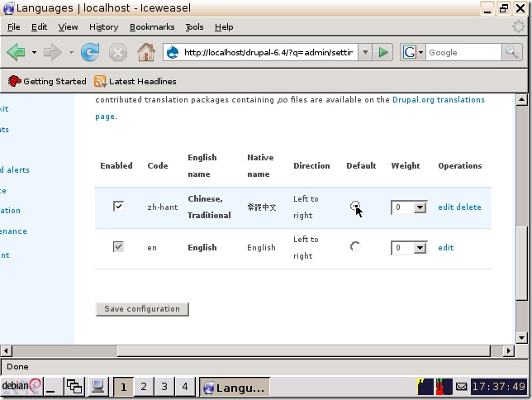Open the Forward history dropdown arrow
The height and width of the screenshot is (400, 532).
pos(71,52)
